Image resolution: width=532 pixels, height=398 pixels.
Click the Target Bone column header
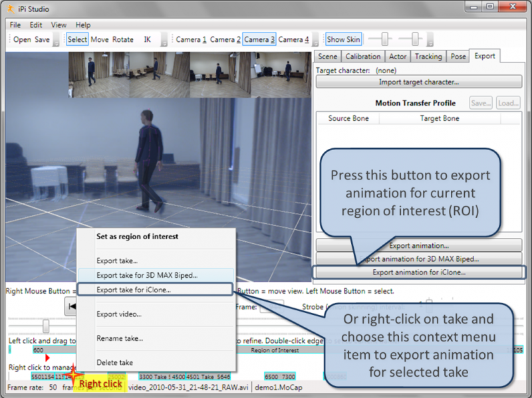click(x=440, y=118)
